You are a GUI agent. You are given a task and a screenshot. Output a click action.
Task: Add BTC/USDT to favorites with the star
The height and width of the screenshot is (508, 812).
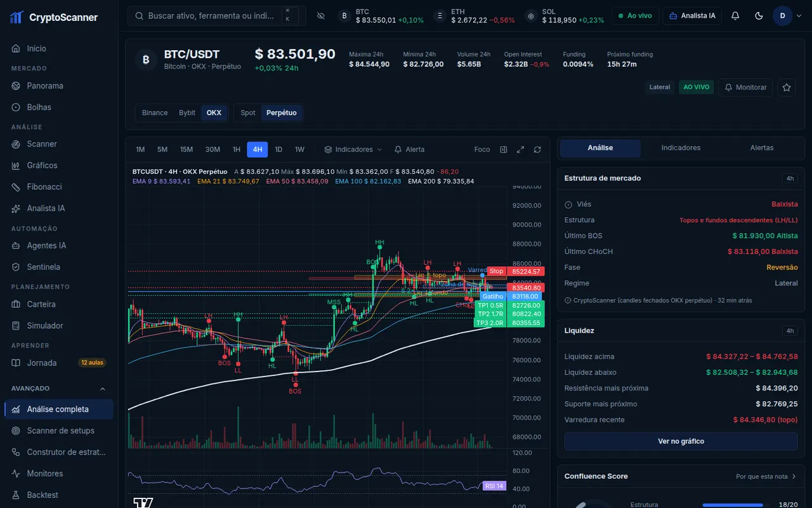click(x=787, y=87)
